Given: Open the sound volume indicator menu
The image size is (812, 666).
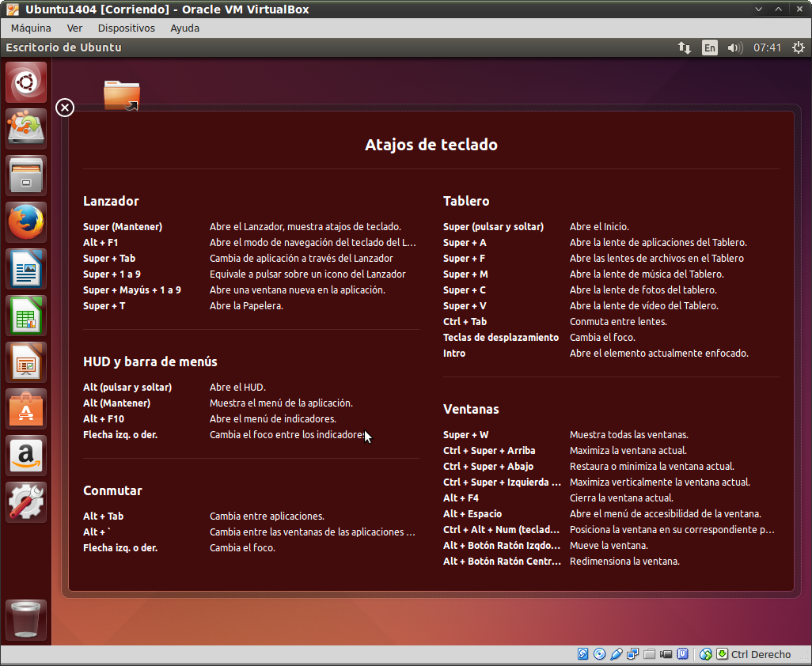Looking at the screenshot, I should tap(735, 47).
